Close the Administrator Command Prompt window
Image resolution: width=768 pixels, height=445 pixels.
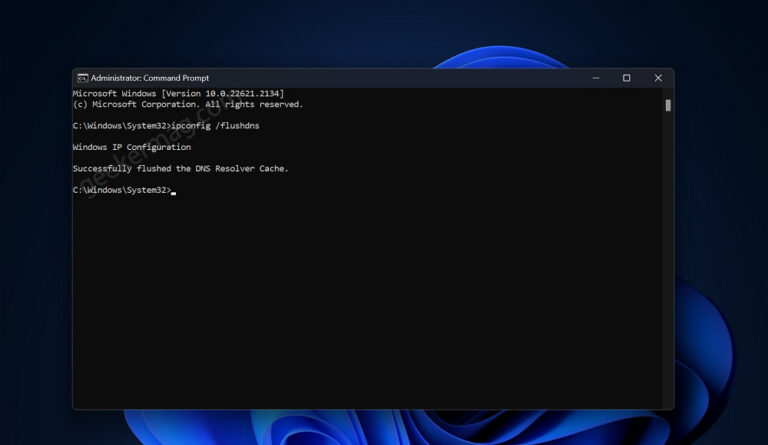658,78
